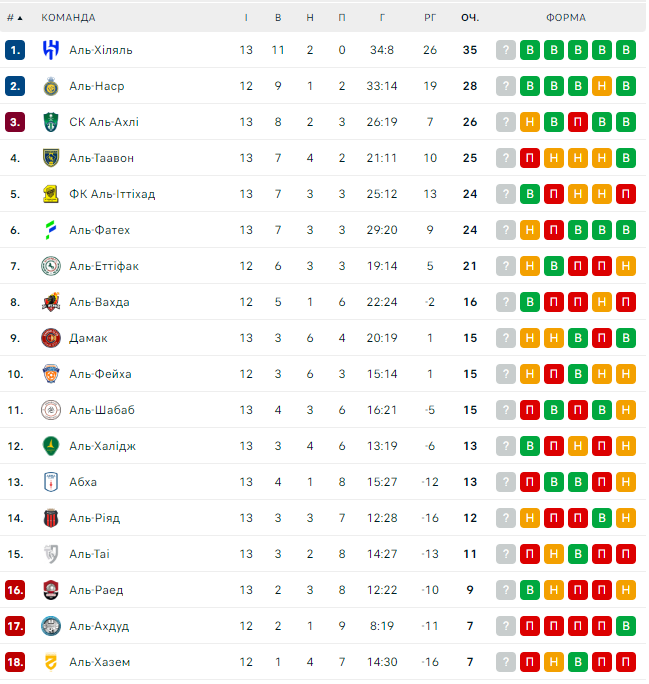
Task: Click the Аль-Фатех team logo
Action: [51, 230]
